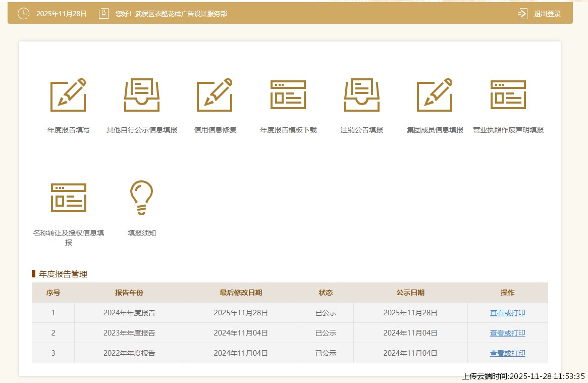Image resolution: width=588 pixels, height=383 pixels.
Task: Select the 2024年年度报告 table cell
Action: coord(129,313)
